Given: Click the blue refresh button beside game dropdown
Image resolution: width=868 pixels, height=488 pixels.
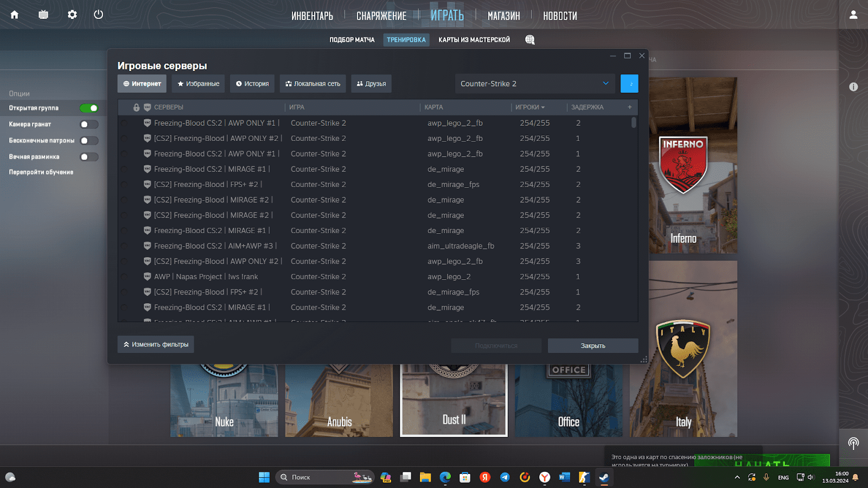Looking at the screenshot, I should [x=629, y=84].
